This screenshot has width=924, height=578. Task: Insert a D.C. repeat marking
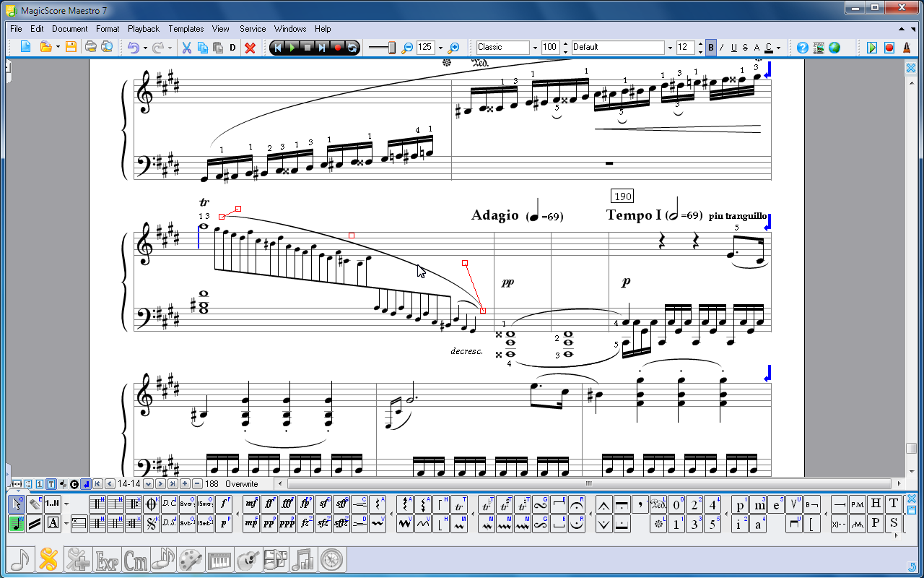coord(169,504)
